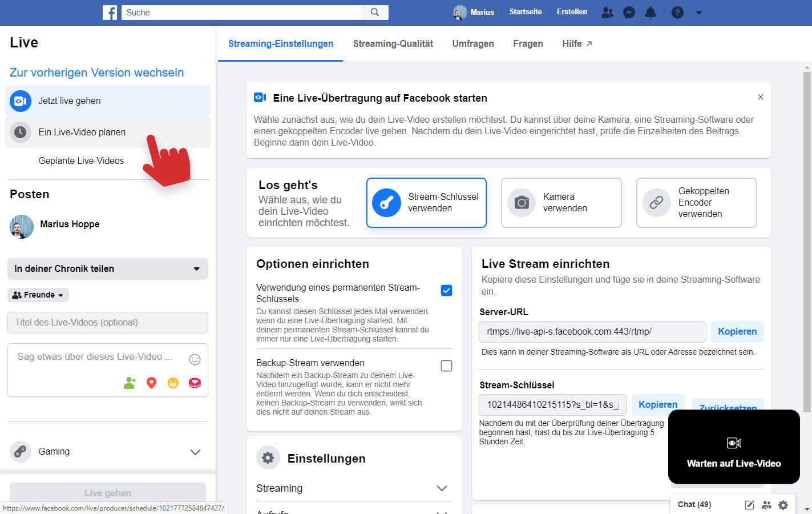This screenshot has height=514, width=812.
Task: Click the Jetzt live gehen camera icon
Action: point(21,101)
